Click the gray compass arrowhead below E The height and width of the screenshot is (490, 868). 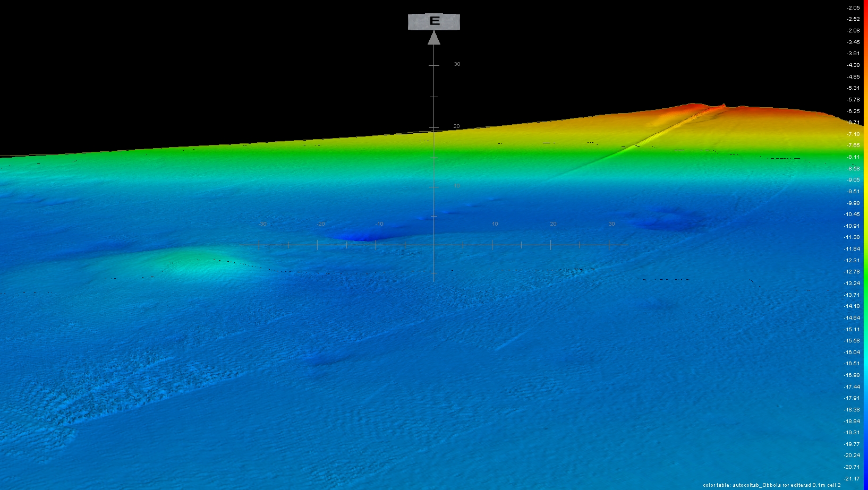(x=434, y=38)
